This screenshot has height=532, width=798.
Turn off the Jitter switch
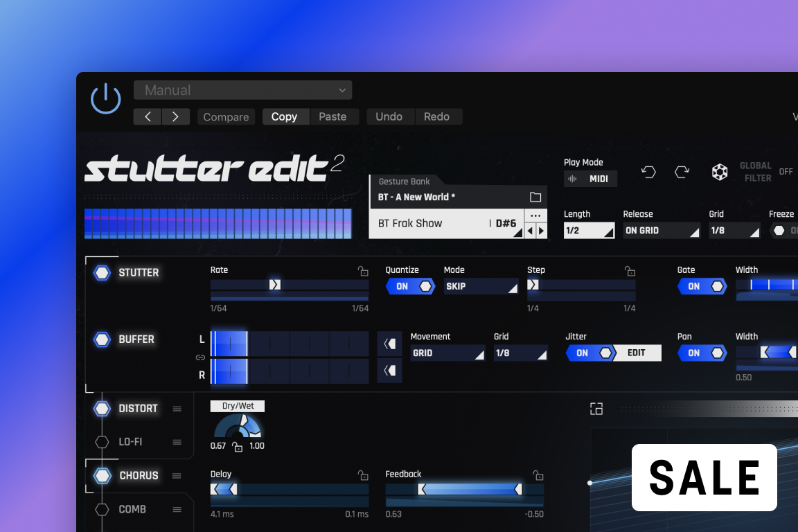(590, 353)
